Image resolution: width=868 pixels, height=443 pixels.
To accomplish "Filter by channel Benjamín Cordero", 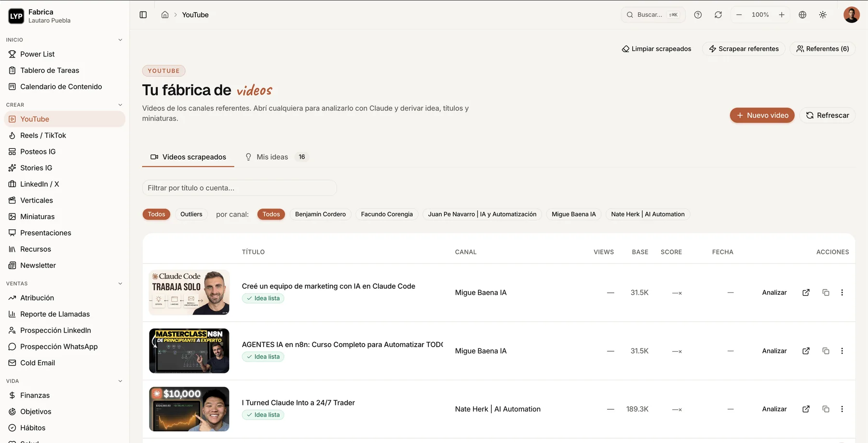I will tap(320, 214).
